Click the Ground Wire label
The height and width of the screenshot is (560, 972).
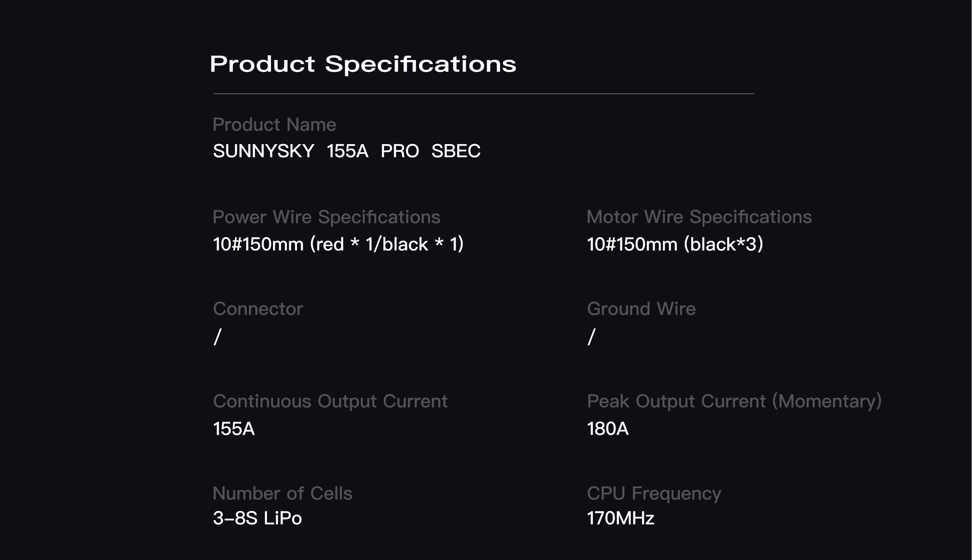click(641, 309)
